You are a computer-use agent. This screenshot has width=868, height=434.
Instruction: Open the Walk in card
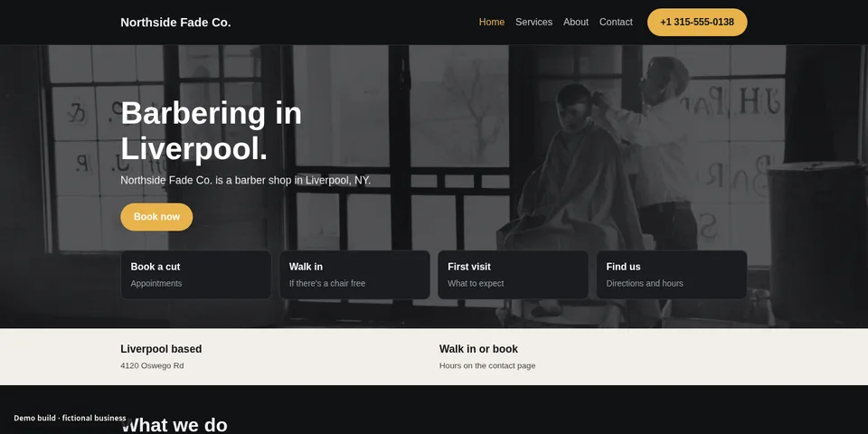[354, 275]
